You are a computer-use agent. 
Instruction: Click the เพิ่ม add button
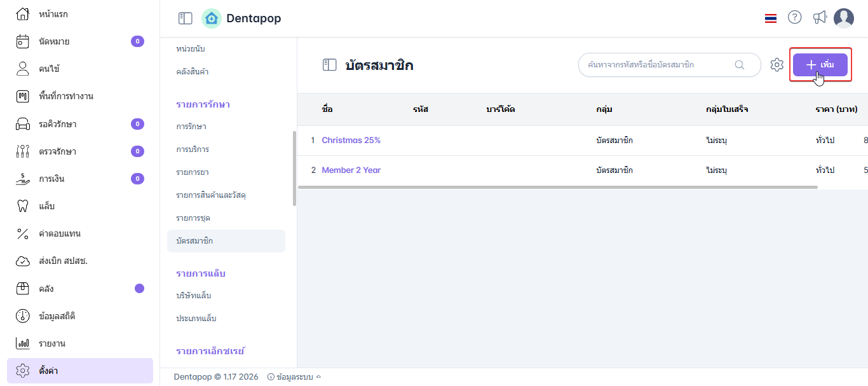(x=820, y=65)
